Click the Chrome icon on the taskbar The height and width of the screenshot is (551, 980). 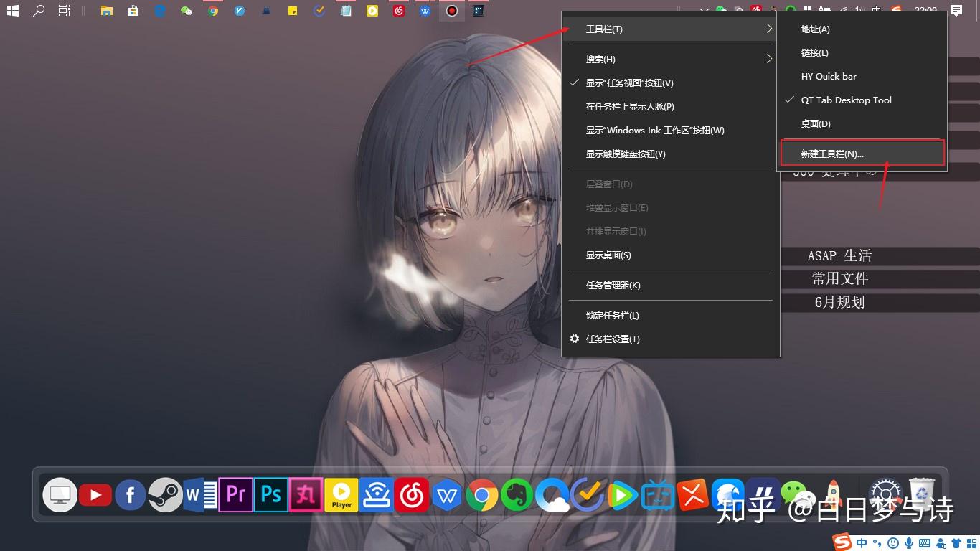(x=212, y=11)
